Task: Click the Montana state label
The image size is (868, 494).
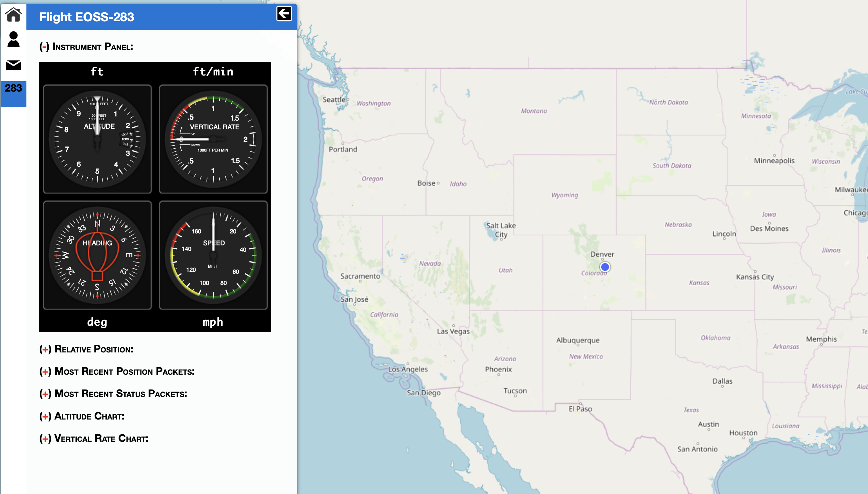Action: click(534, 111)
